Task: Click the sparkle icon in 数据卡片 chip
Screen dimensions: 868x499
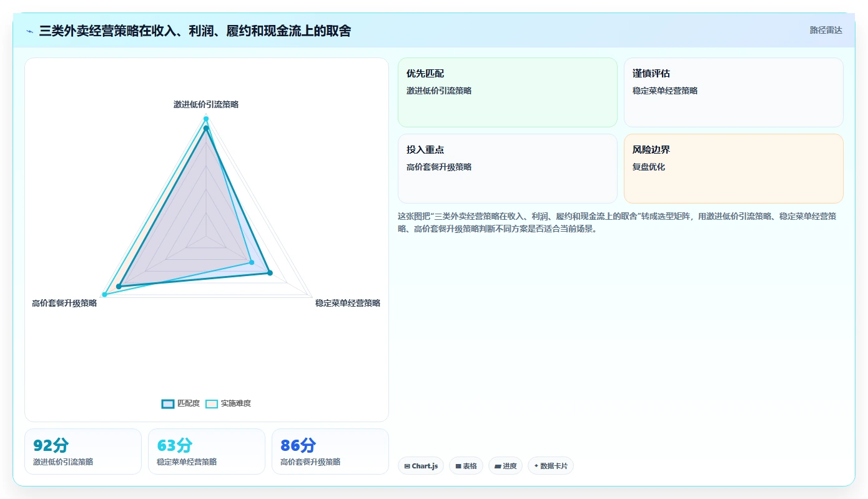Action: click(x=536, y=466)
